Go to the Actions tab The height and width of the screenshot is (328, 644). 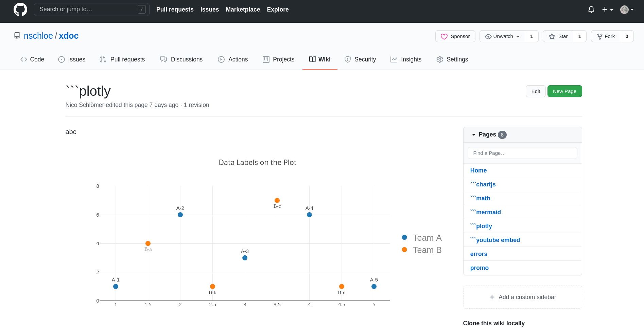point(233,59)
